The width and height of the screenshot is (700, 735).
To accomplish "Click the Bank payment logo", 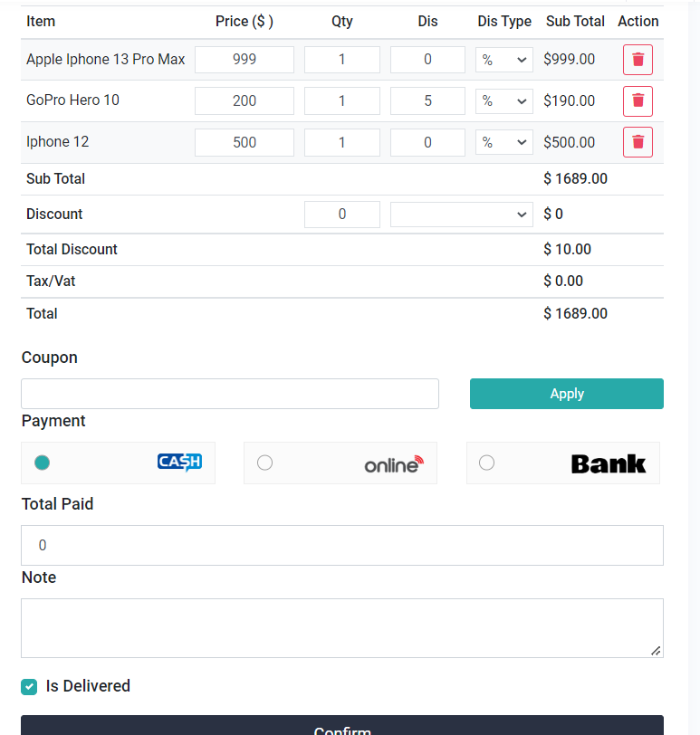I will (x=609, y=463).
